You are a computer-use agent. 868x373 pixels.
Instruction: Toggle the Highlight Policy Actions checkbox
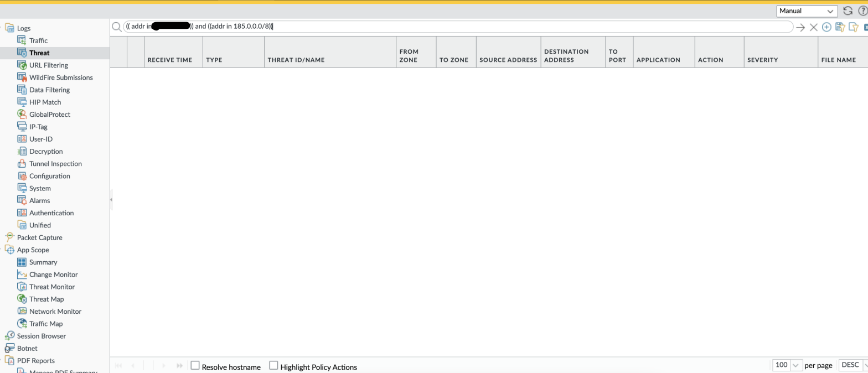pyautogui.click(x=273, y=365)
